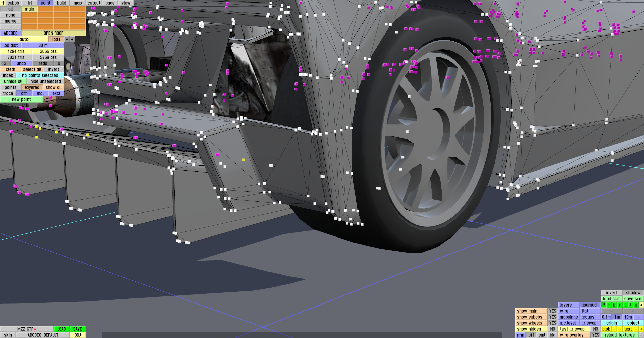Screen dimensions: 644x338
Task: Click the green SAVE button
Action: [x=78, y=329]
